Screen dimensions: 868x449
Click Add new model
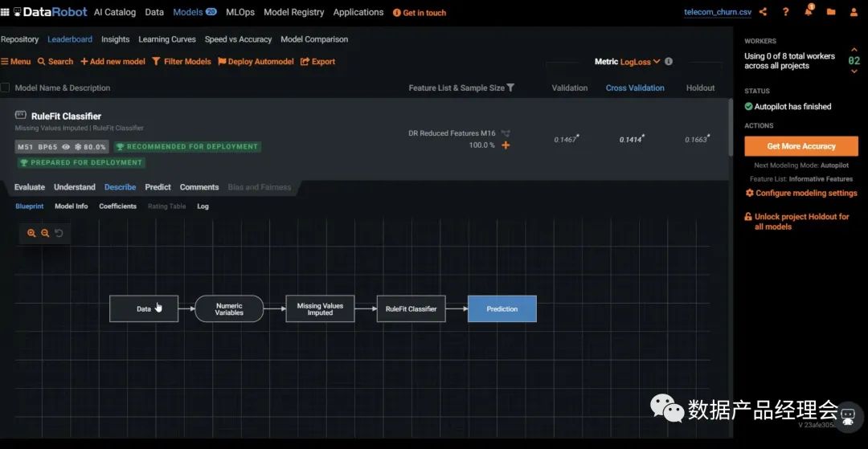pos(113,61)
